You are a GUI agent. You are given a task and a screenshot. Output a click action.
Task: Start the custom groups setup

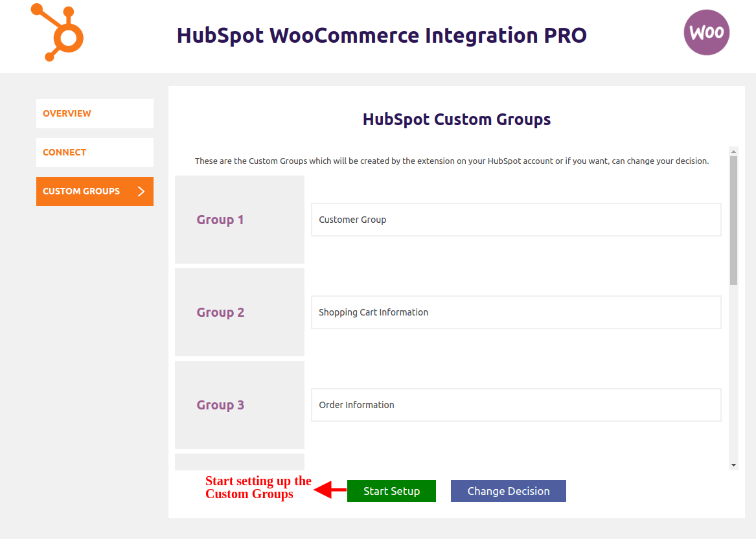391,491
